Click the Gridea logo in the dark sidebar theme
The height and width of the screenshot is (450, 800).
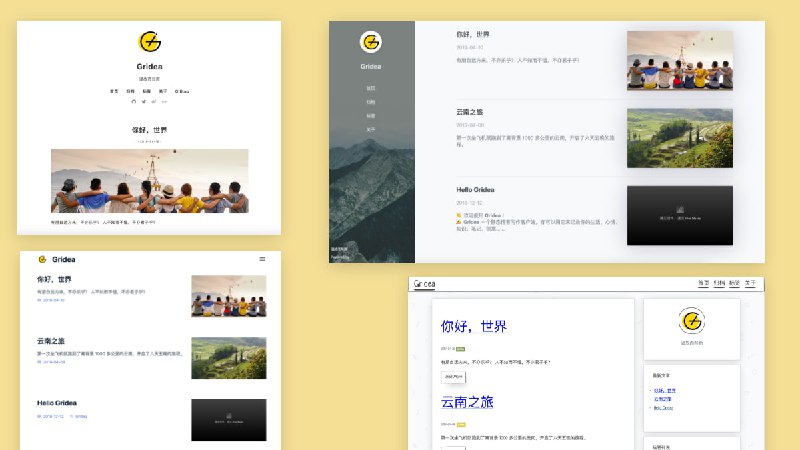click(371, 42)
